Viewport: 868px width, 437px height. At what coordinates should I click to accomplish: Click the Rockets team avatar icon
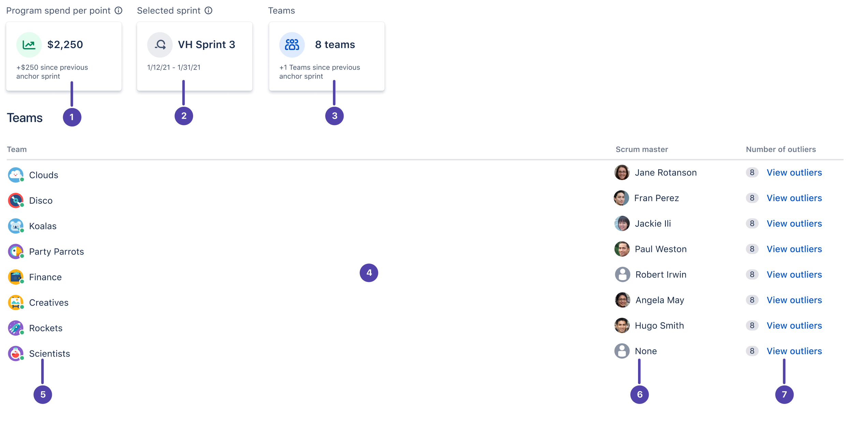(16, 328)
